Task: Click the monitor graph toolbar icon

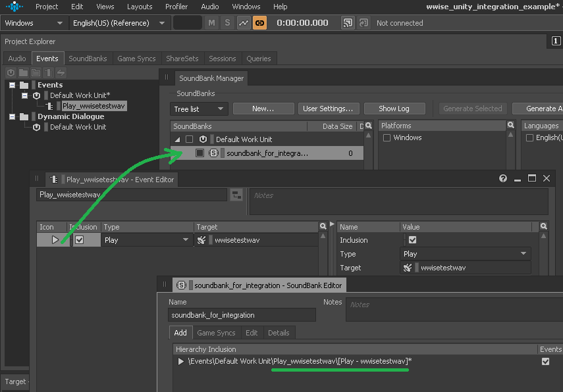Action: coord(244,23)
